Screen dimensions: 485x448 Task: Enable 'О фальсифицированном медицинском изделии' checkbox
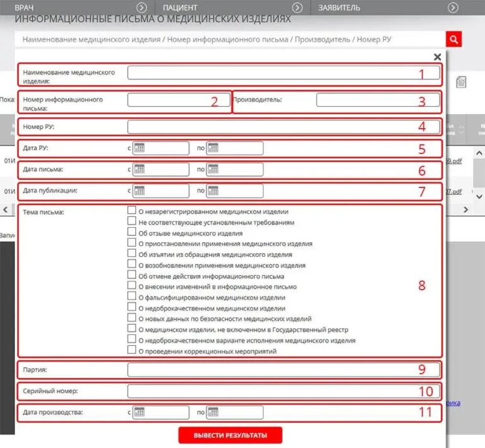(132, 297)
